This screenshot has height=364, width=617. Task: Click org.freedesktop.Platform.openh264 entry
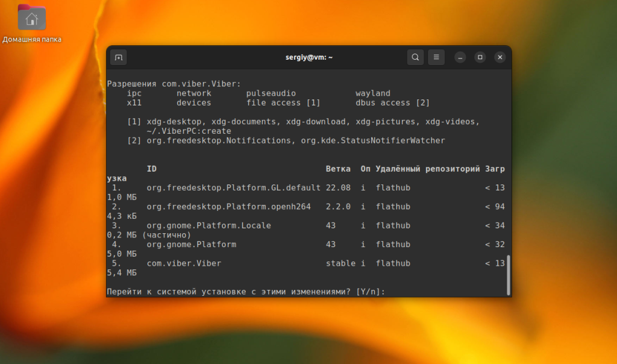point(228,207)
